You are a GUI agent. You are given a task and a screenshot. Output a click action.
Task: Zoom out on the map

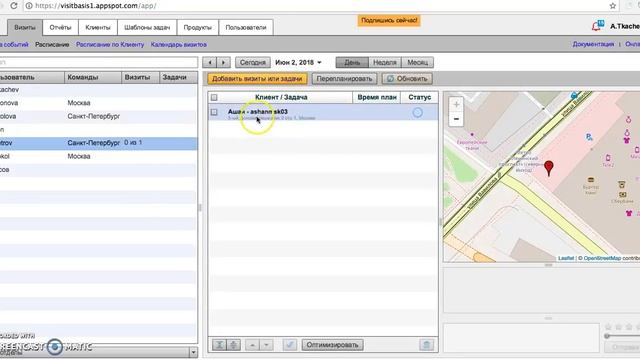tap(456, 119)
